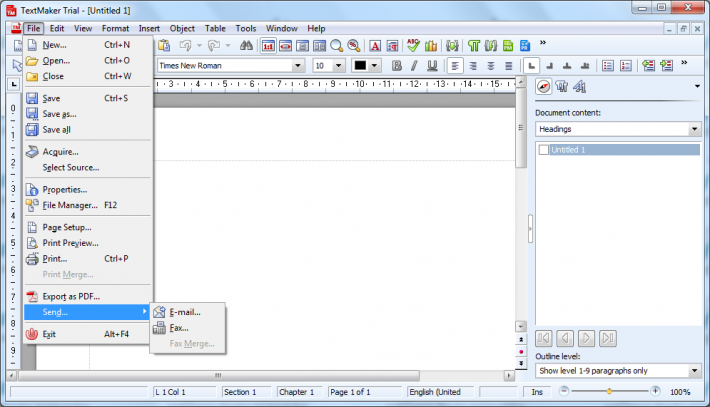Click sidebar collapse handle on splitter
This screenshot has width=710, height=407.
pyautogui.click(x=530, y=229)
